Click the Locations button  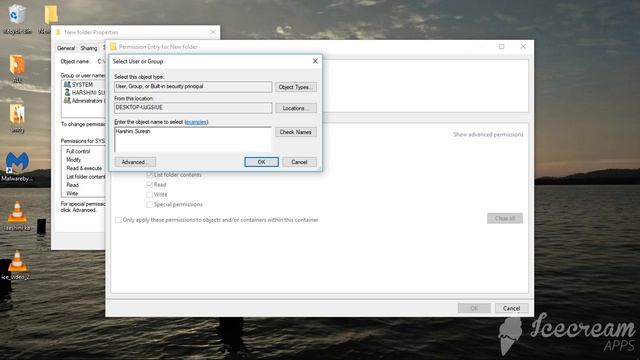pos(296,108)
